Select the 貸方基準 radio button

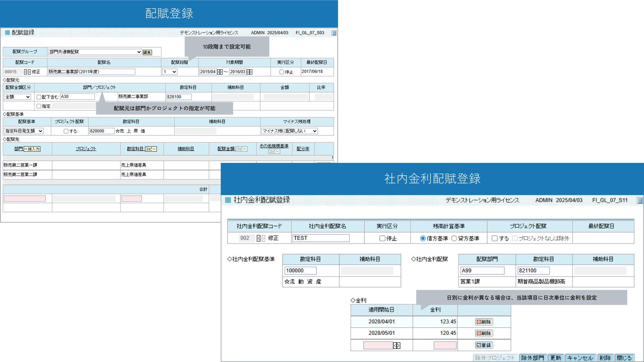coord(454,238)
